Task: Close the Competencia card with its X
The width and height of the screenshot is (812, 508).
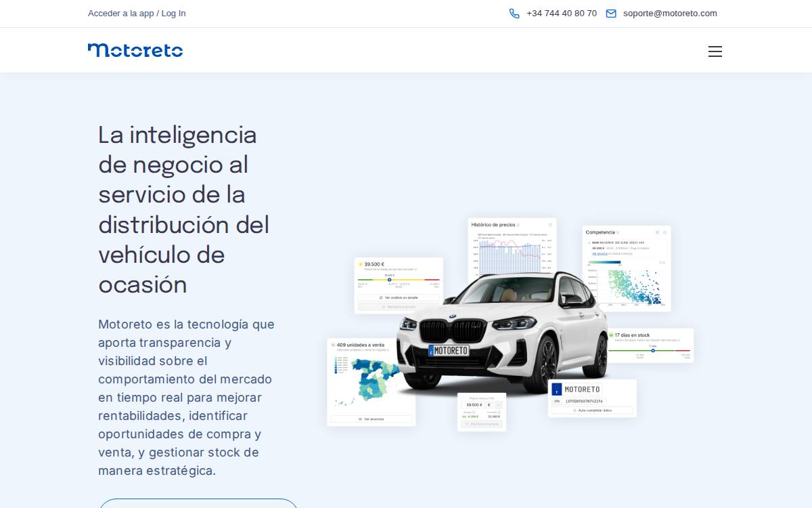Action: 657,232
